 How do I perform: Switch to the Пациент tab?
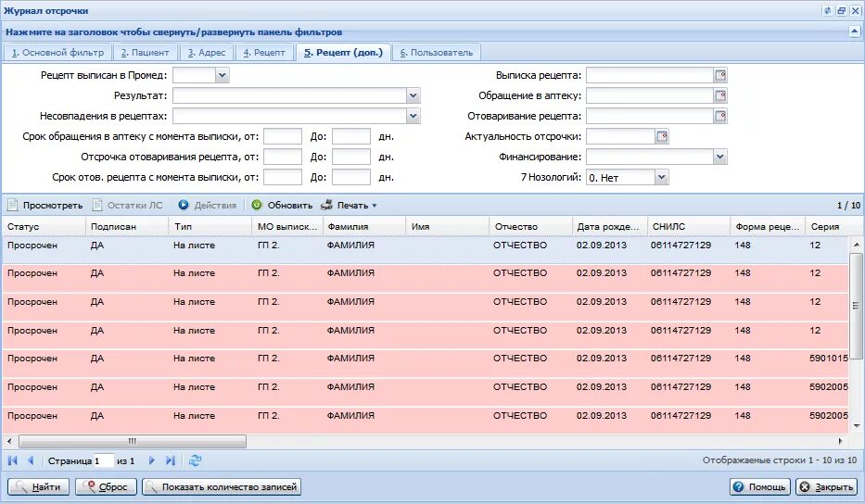[145, 53]
